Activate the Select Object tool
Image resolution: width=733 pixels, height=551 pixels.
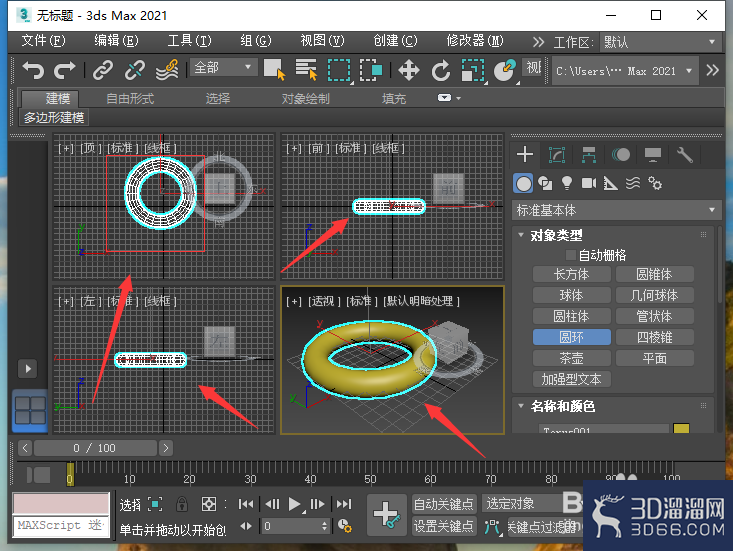coord(274,70)
